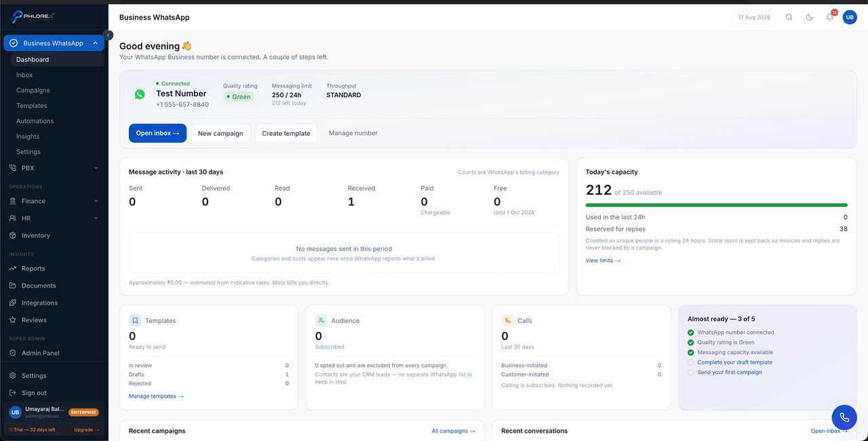Collapse the sidebar with the arrow button
The width and height of the screenshot is (868, 441).
pos(108,35)
